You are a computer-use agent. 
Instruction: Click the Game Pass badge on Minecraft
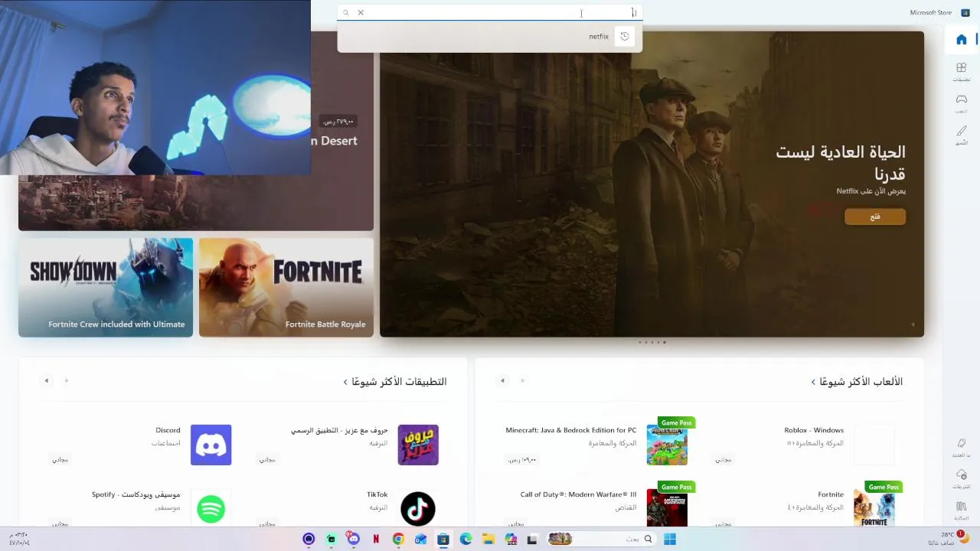coord(676,422)
